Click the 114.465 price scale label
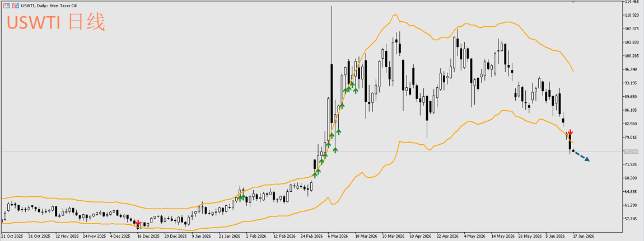 (631, 2)
